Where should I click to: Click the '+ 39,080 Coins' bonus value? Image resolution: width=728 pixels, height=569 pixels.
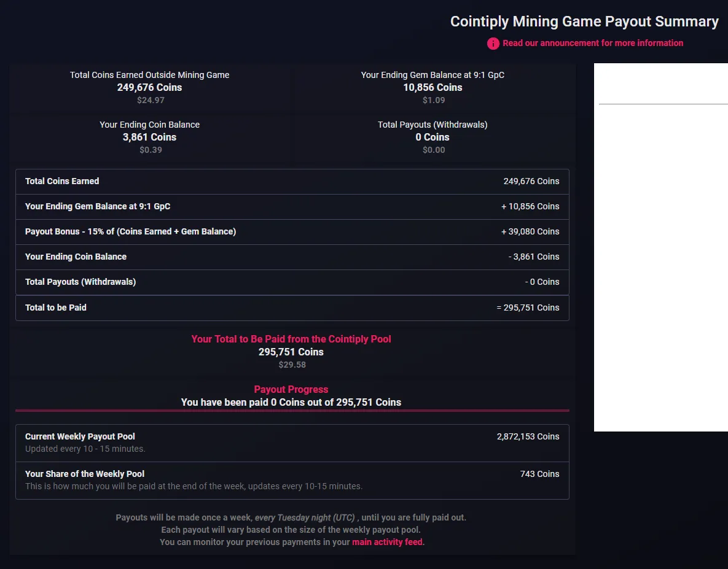pos(530,231)
